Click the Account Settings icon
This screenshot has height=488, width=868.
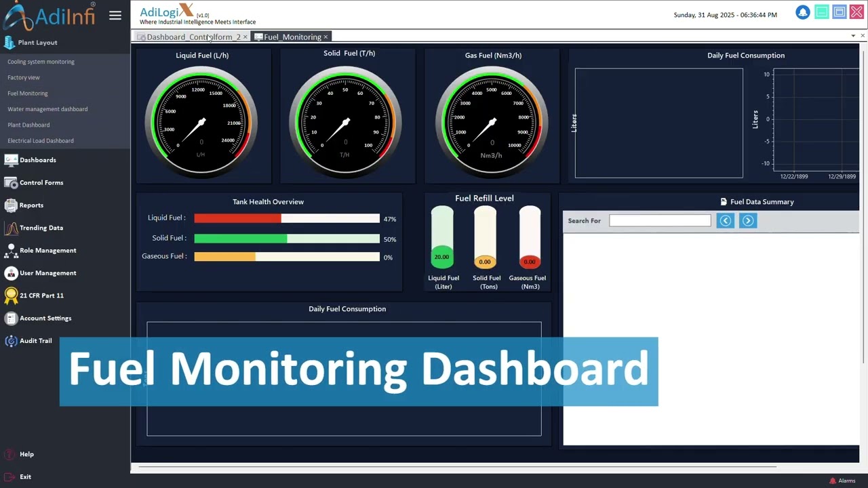coord(11,318)
